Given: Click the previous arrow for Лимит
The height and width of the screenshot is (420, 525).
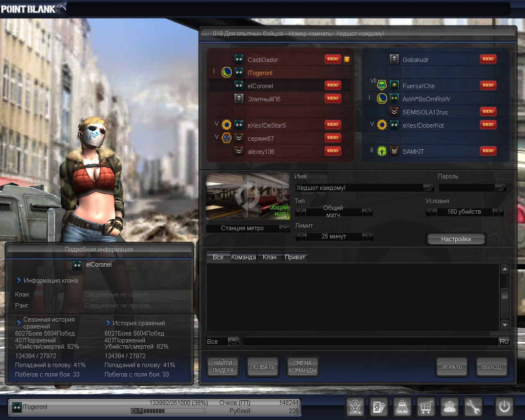Looking at the screenshot, I should pyautogui.click(x=301, y=237).
